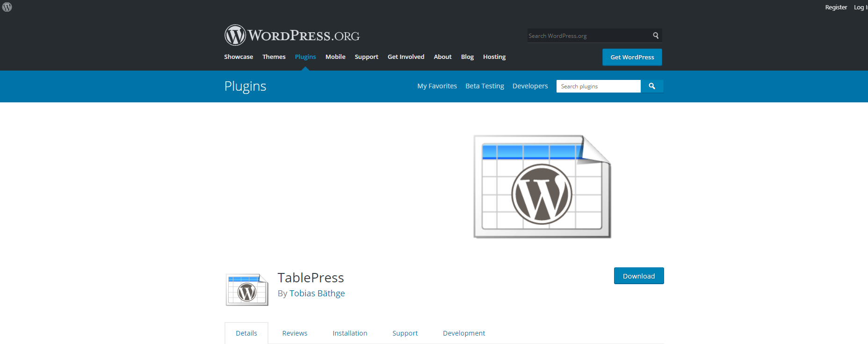Screen dimensions: 868x344
Task: Open Beta Testing link
Action: (x=485, y=86)
